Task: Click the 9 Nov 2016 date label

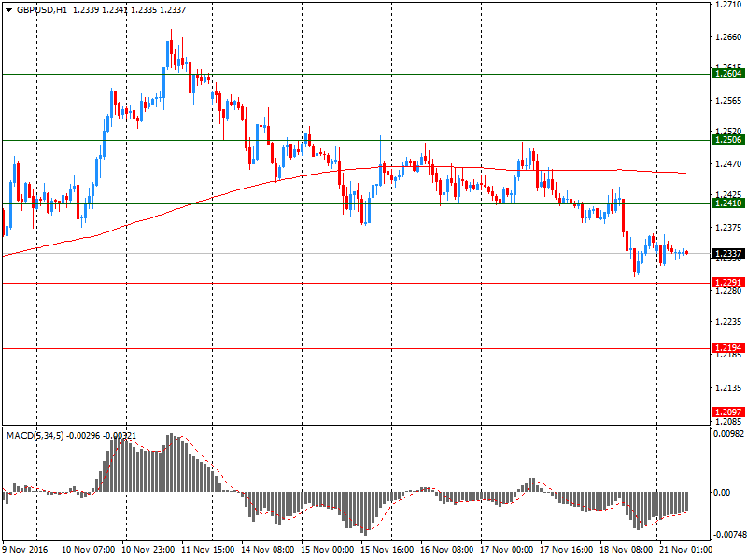Action: (25, 550)
